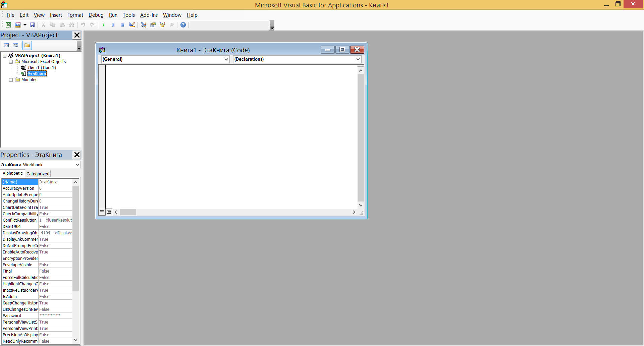The image size is (644, 346).
Task: Open the Debug menu
Action: [96, 15]
